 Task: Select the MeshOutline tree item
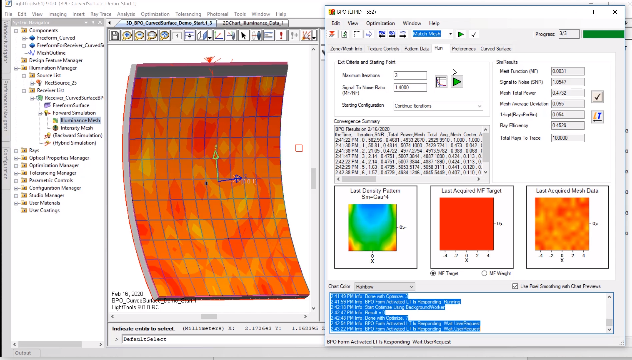pyautogui.click(x=51, y=53)
